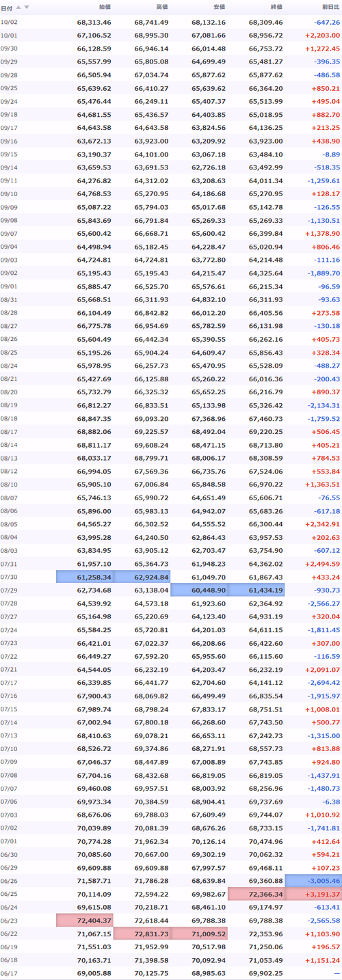Screen dimensions: 342x980
Task: Select the 高値 column header
Action: click(162, 7)
